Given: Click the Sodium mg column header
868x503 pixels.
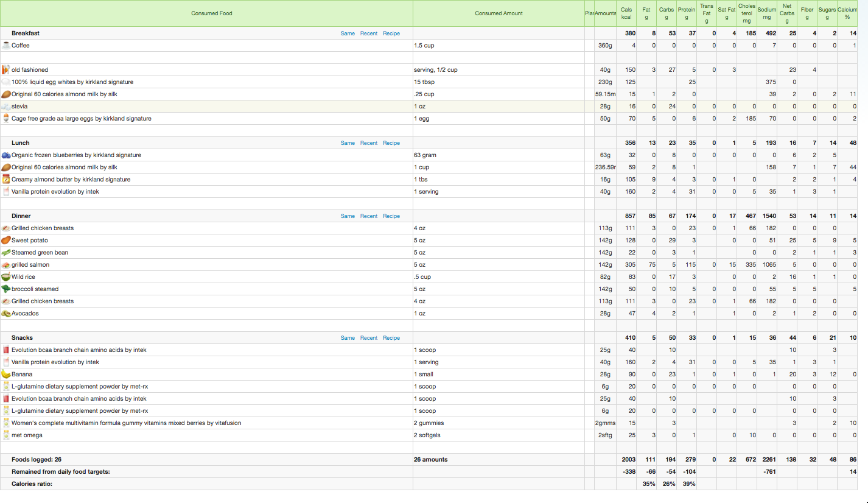Looking at the screenshot, I should click(767, 13).
